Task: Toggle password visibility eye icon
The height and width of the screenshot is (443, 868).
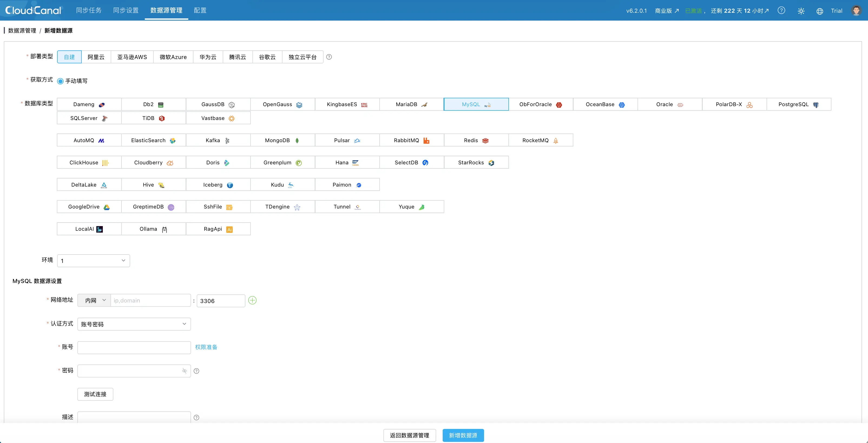Action: (184, 371)
